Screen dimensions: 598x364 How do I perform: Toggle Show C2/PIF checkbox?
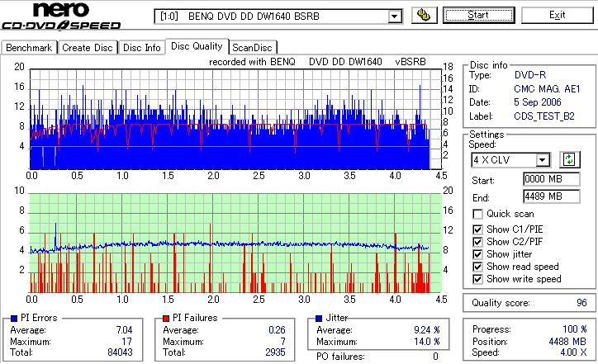[x=477, y=242]
